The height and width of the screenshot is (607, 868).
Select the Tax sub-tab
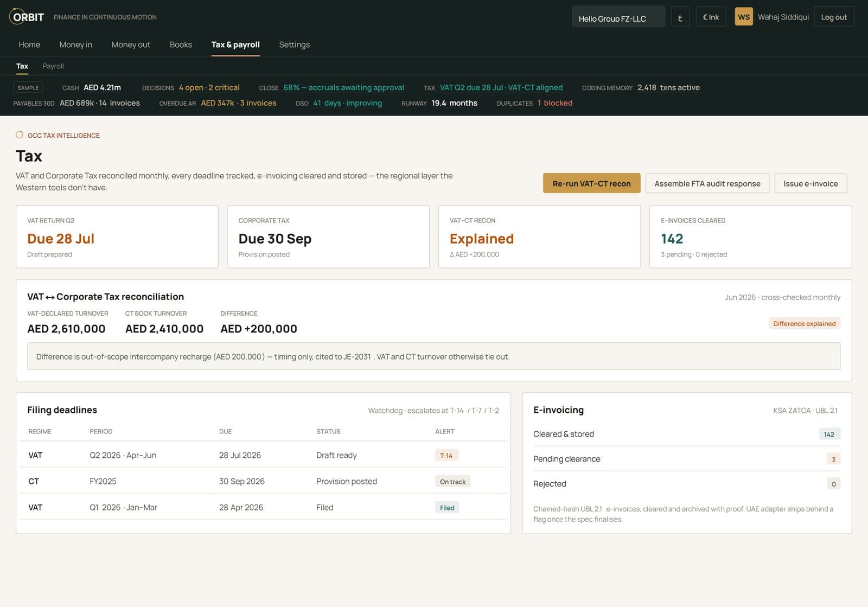22,66
